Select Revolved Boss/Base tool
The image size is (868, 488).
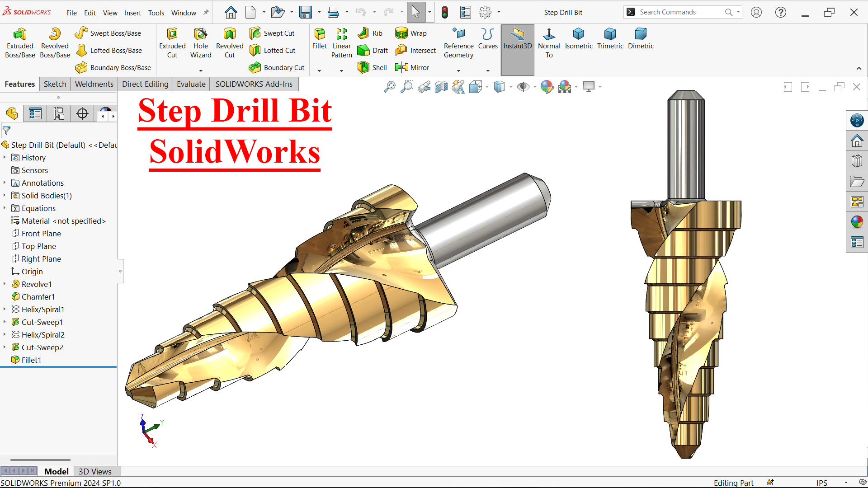coord(55,43)
